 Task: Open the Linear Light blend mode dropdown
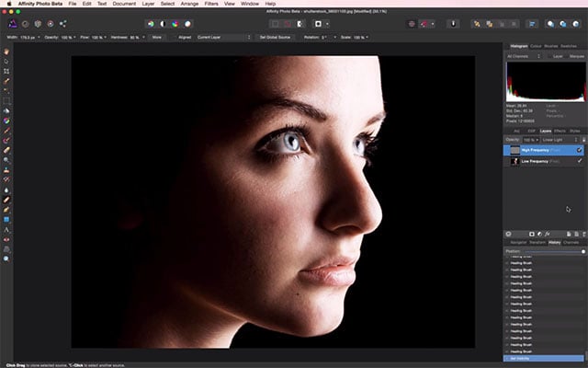point(558,139)
